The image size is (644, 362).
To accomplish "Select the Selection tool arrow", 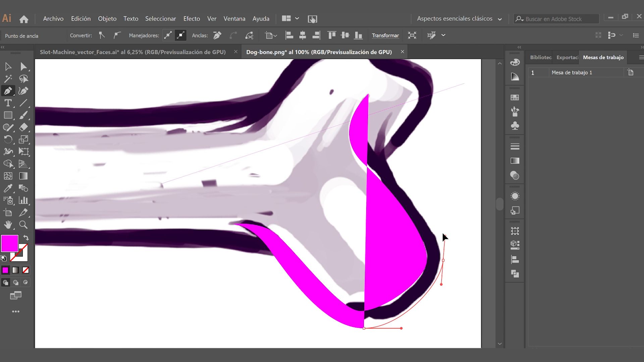I will [x=8, y=67].
